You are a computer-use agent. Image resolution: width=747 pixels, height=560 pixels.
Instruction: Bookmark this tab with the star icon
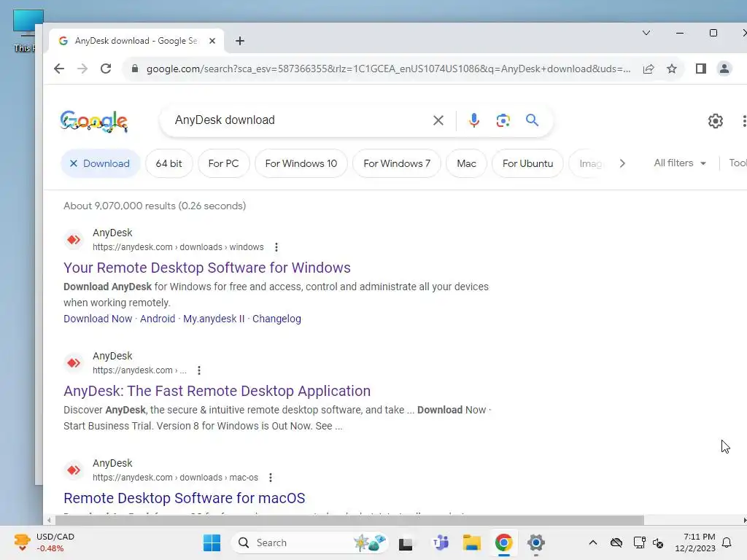672,69
